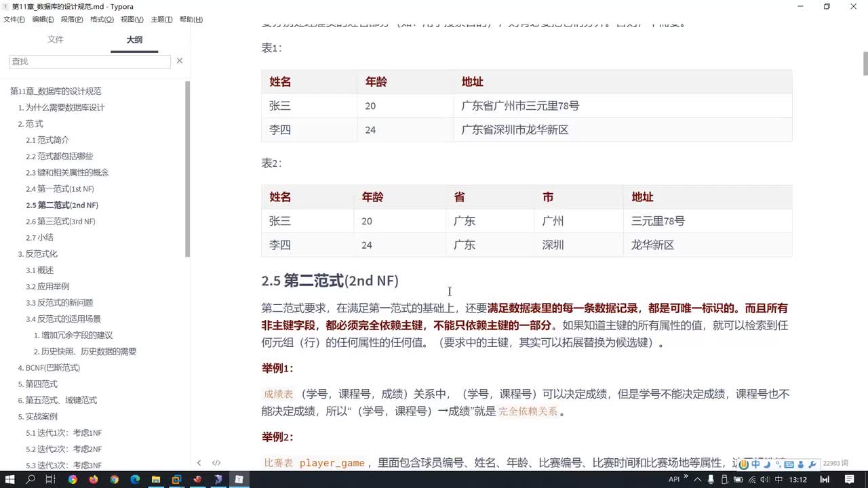Open the dolphin app on the taskbar

(218, 479)
